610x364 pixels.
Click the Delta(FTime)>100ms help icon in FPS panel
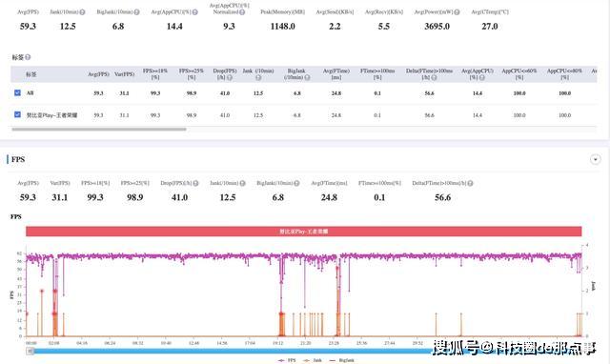pos(470,183)
